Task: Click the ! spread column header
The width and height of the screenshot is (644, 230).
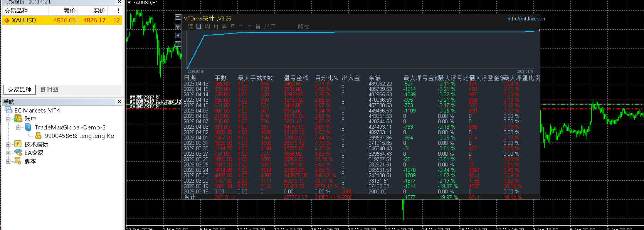Action: point(115,11)
